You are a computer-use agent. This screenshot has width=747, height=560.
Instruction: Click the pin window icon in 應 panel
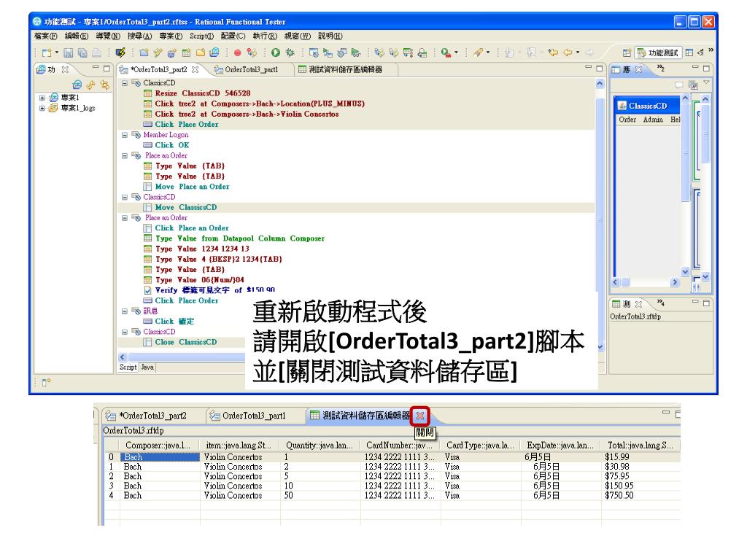point(694,85)
